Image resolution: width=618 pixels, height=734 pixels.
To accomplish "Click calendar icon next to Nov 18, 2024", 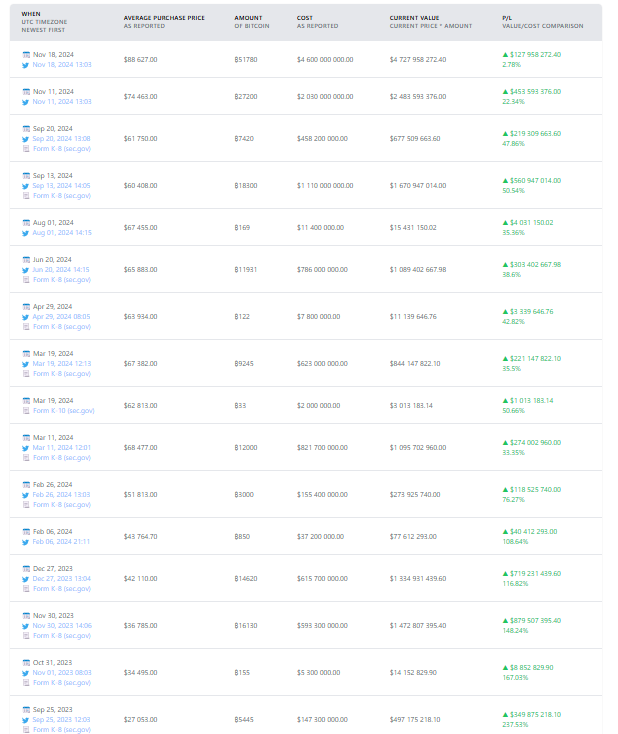I will click(x=26, y=55).
